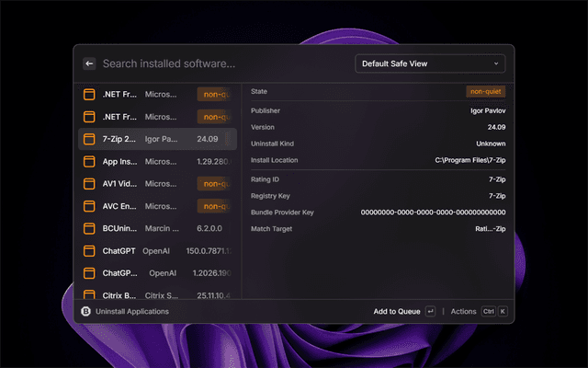Click the Match Target value Rati...-Zip
The height and width of the screenshot is (368, 588).
click(490, 229)
